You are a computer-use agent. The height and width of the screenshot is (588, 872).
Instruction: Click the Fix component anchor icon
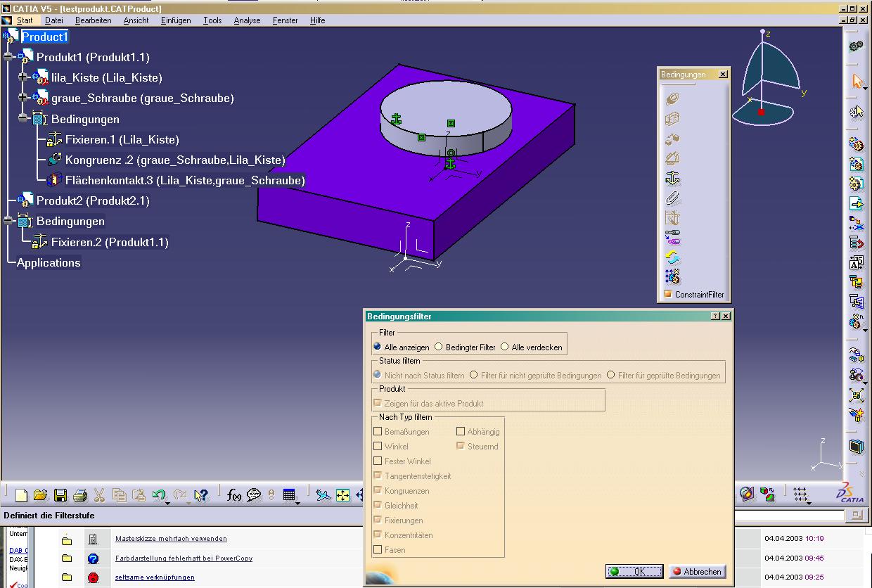tap(672, 179)
